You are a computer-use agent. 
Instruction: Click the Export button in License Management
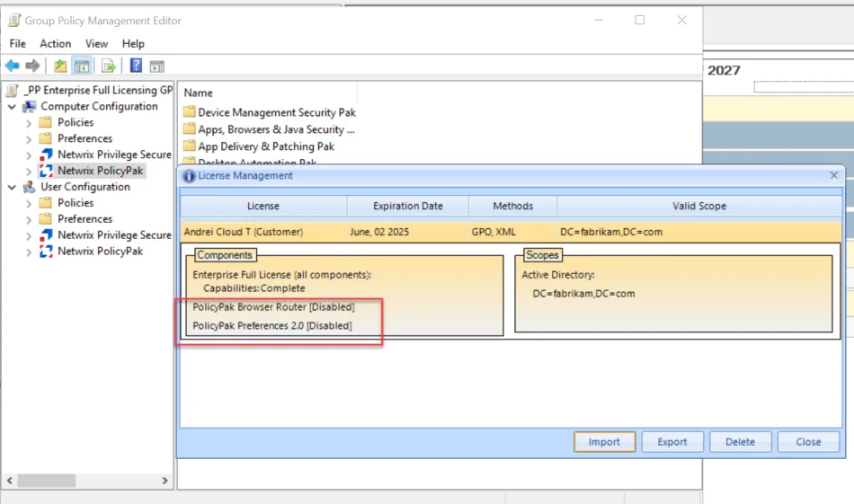click(x=672, y=442)
